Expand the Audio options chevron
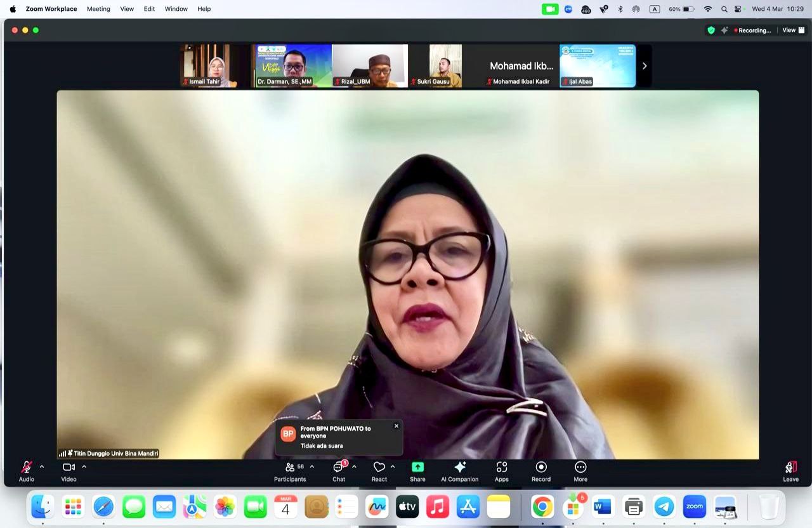The image size is (812, 528). click(43, 466)
